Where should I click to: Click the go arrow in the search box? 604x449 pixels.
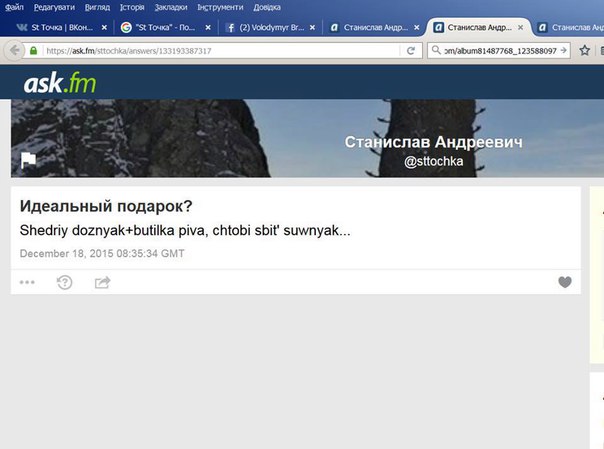point(564,50)
